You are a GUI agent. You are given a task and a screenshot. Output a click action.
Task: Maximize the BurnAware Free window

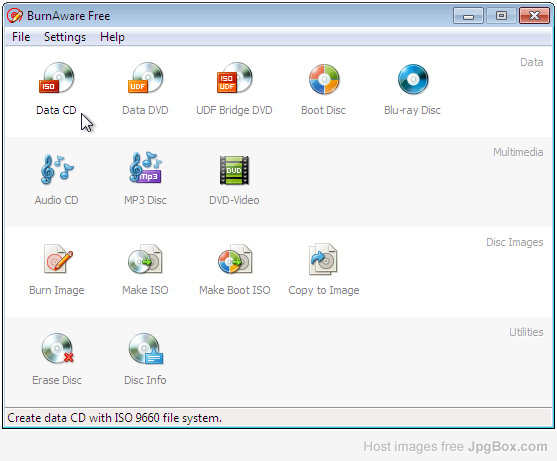click(501, 16)
